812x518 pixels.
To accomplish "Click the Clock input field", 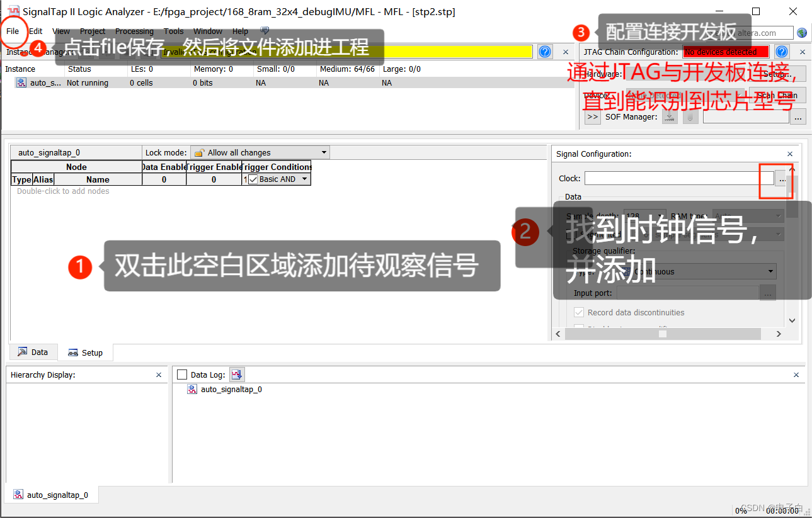I will pos(678,179).
